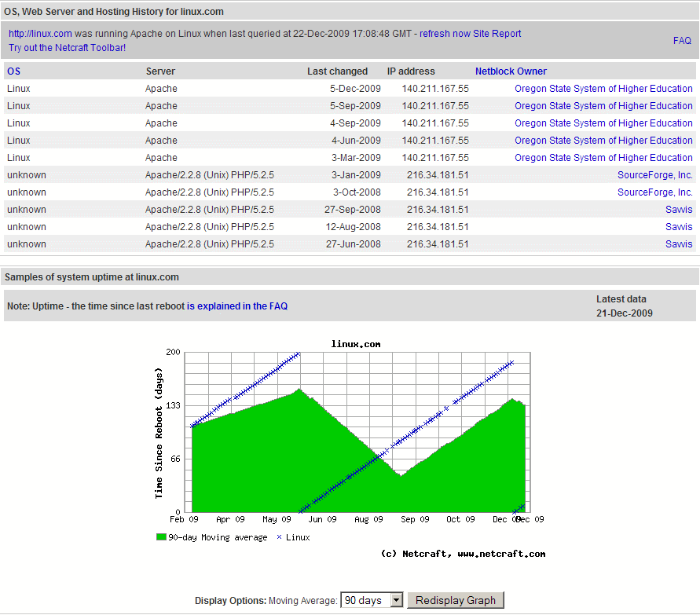Click the Netblock Owner column header

click(x=511, y=71)
